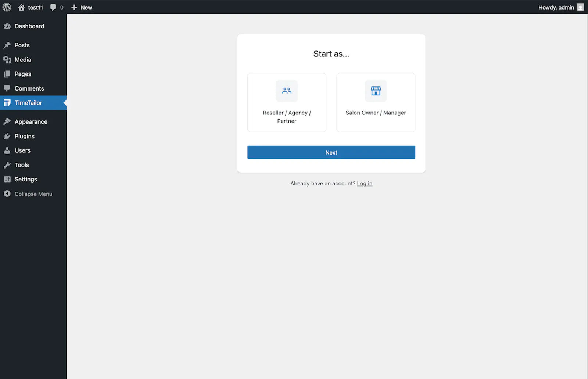The height and width of the screenshot is (379, 588).
Task: Open the Tools menu item
Action: 33,165
